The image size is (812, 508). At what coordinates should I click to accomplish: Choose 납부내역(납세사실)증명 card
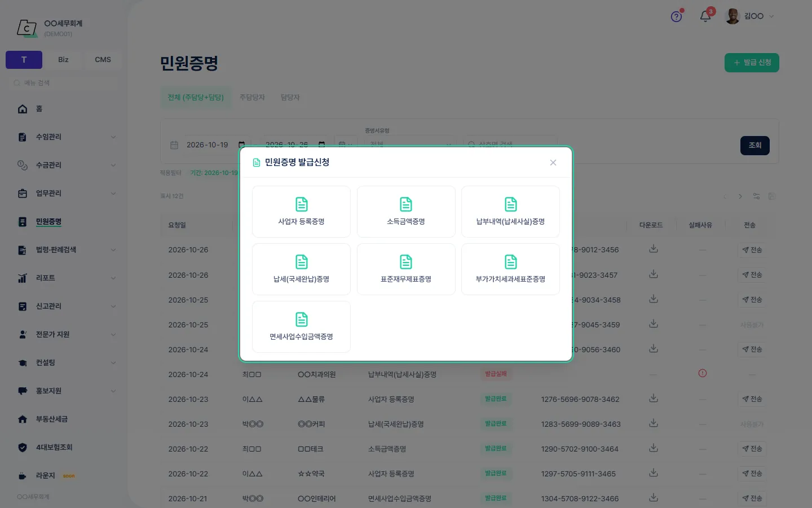tap(510, 212)
